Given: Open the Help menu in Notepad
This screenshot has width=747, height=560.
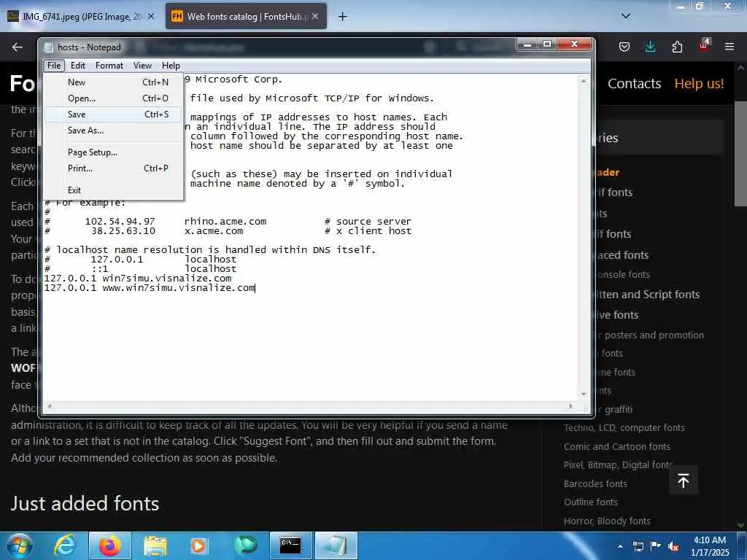Looking at the screenshot, I should (171, 66).
